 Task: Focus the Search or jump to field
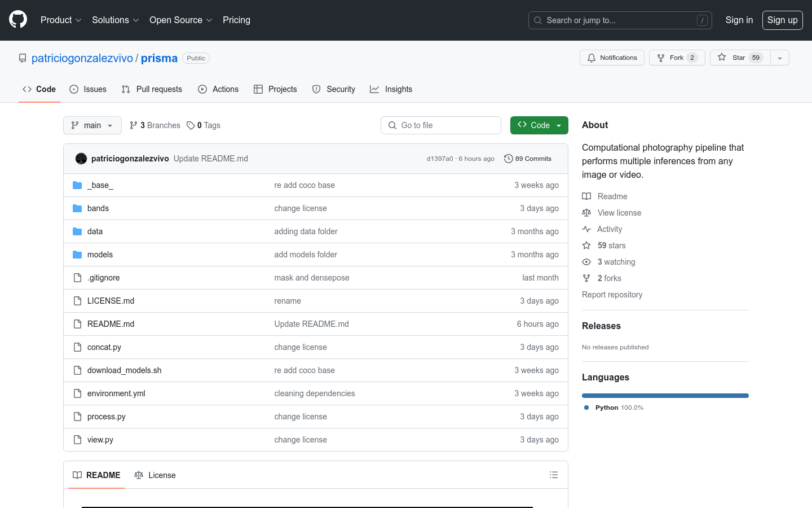pos(620,20)
